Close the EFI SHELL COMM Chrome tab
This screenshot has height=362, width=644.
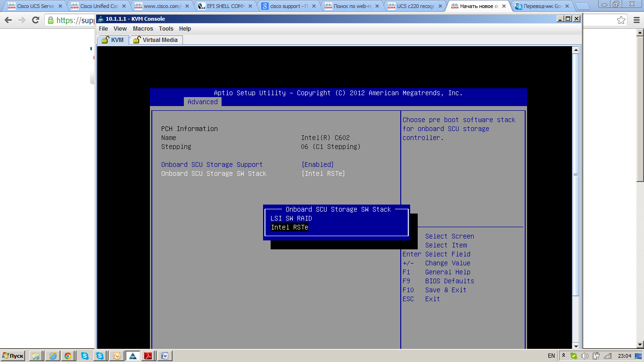250,6
